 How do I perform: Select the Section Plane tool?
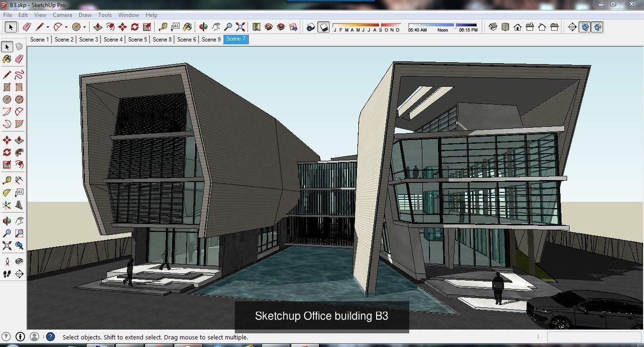(572, 27)
